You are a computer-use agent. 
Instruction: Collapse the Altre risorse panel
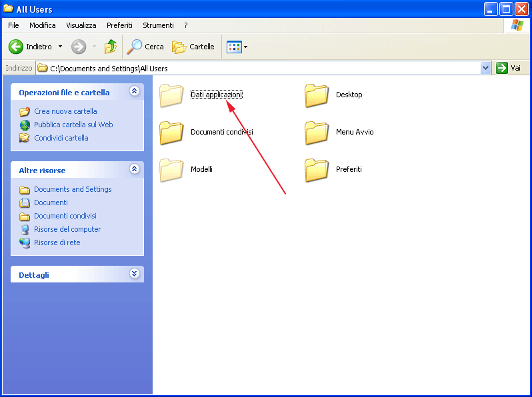point(135,169)
